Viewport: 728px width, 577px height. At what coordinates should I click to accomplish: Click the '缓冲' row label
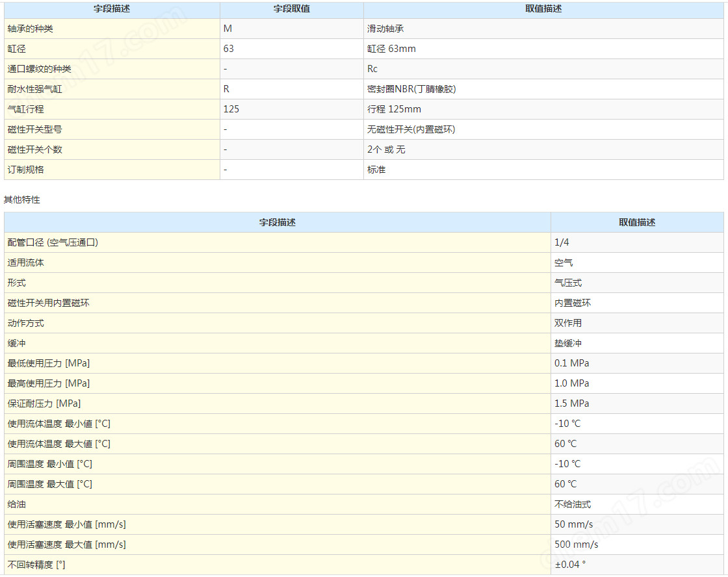point(277,343)
